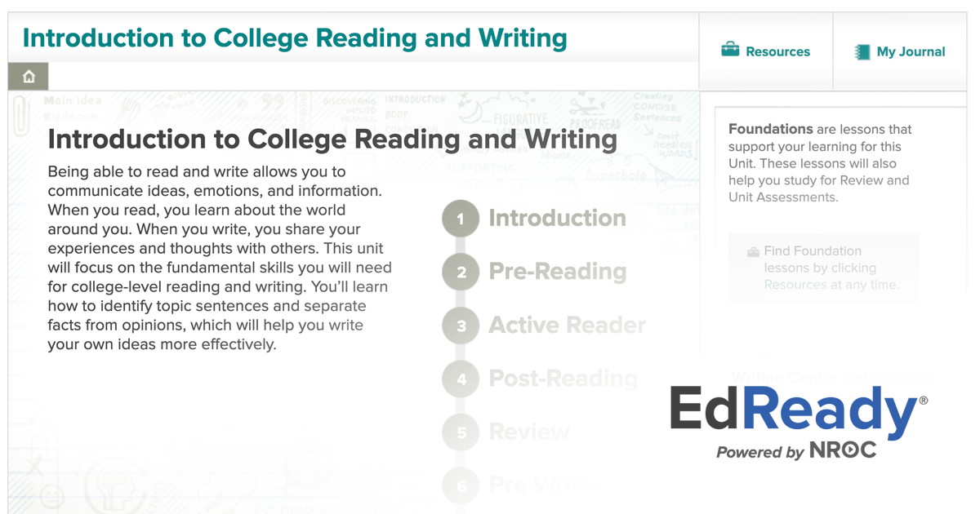Click the Active Reader step label
The width and height of the screenshot is (980, 514).
pos(567,325)
